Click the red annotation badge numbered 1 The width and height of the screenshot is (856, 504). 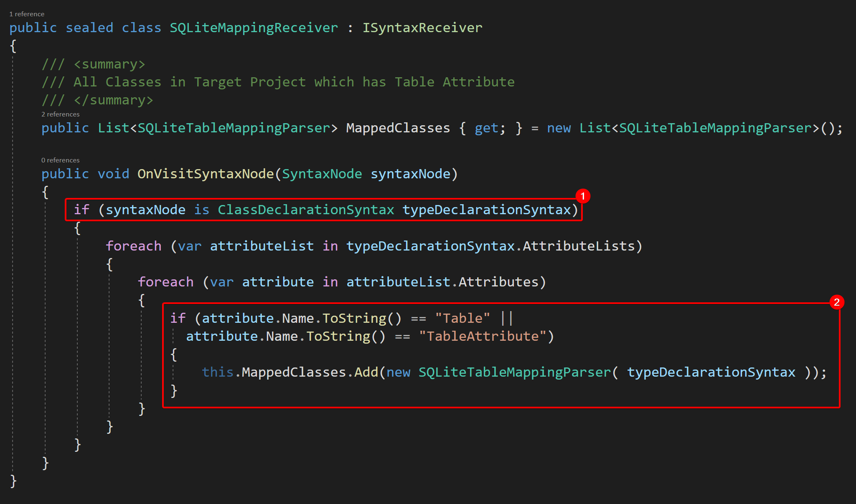pos(583,195)
